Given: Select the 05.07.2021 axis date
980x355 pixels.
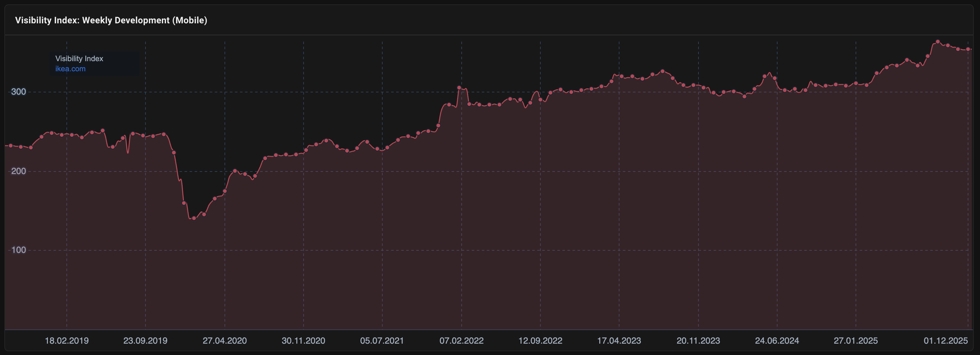Looking at the screenshot, I should [x=382, y=340].
